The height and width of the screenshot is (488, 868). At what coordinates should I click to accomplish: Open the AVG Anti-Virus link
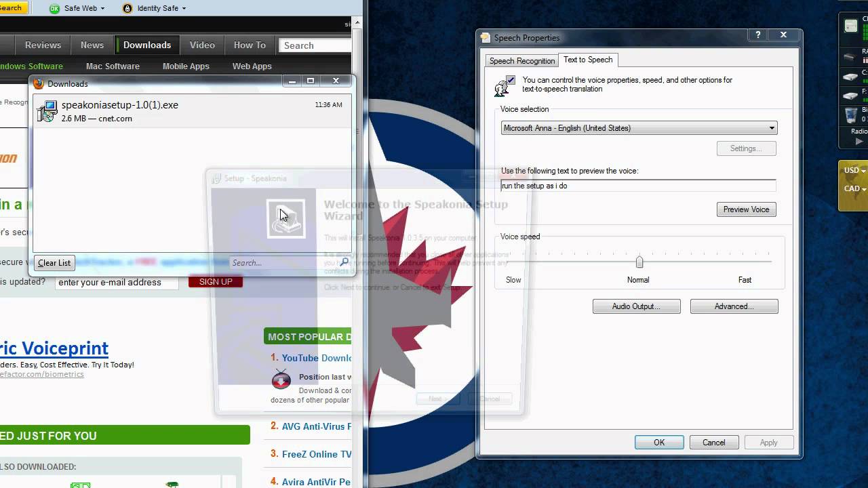tap(316, 426)
